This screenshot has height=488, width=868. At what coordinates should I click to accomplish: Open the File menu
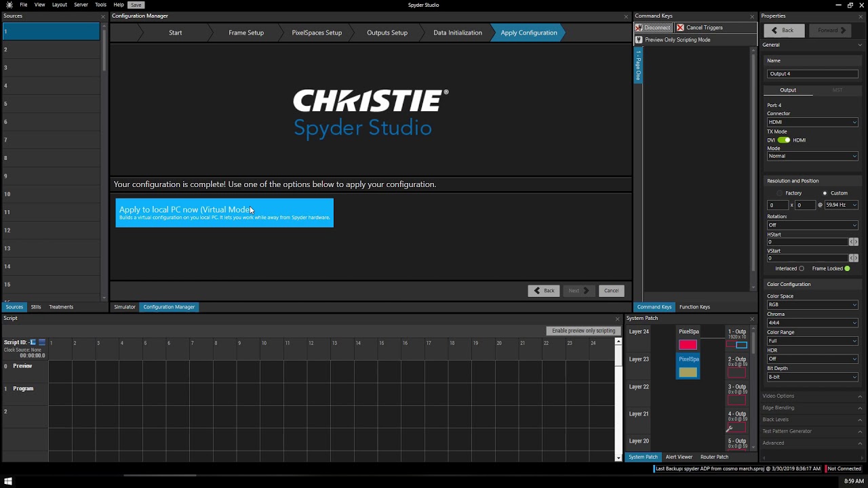coord(24,5)
